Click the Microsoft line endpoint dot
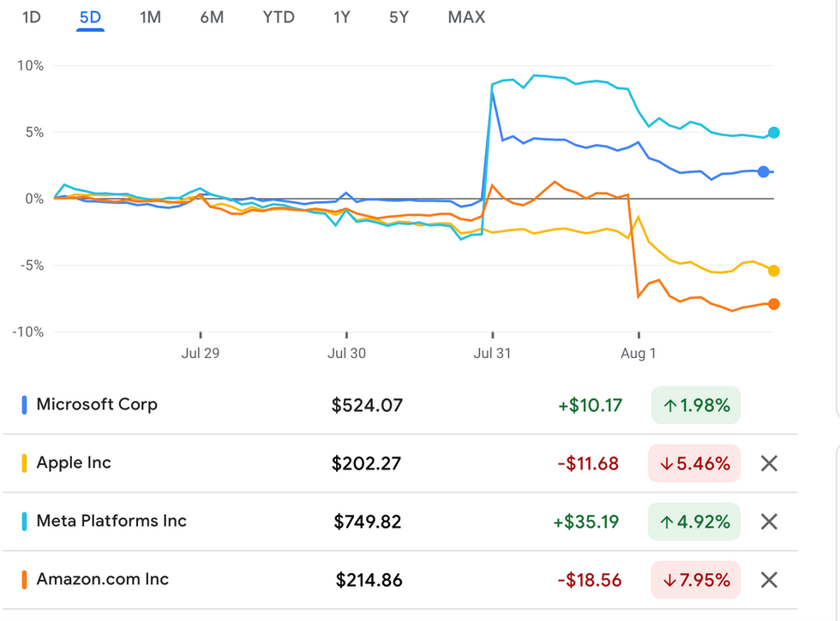This screenshot has height=621, width=840. tap(764, 172)
